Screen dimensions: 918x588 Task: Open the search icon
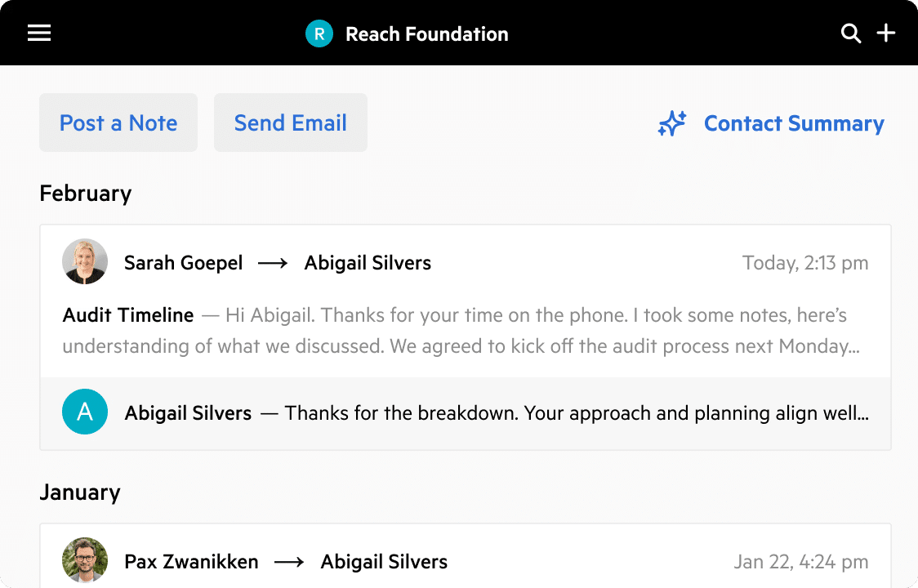tap(851, 33)
